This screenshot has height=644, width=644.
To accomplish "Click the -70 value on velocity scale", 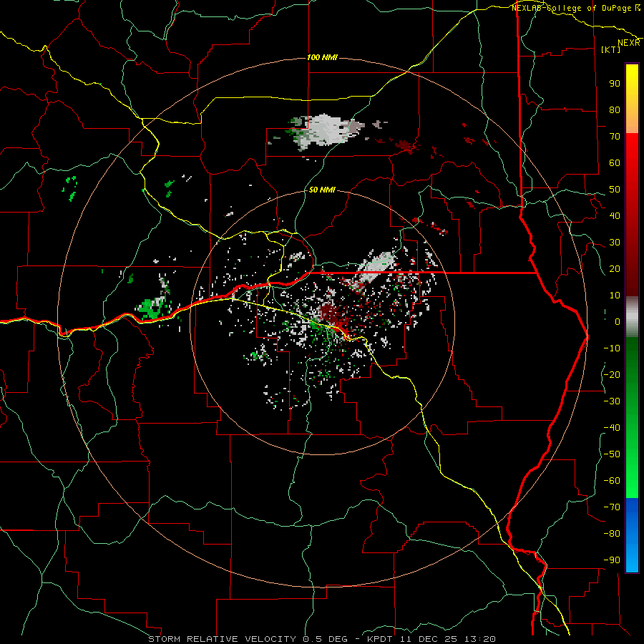I will pos(612,507).
